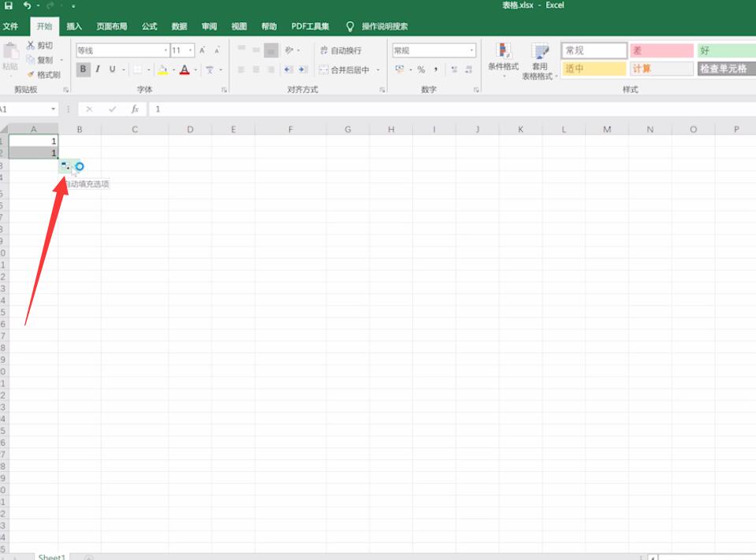756x560 pixels.
Task: Switch to the PDF工具集 tab
Action: [x=310, y=27]
